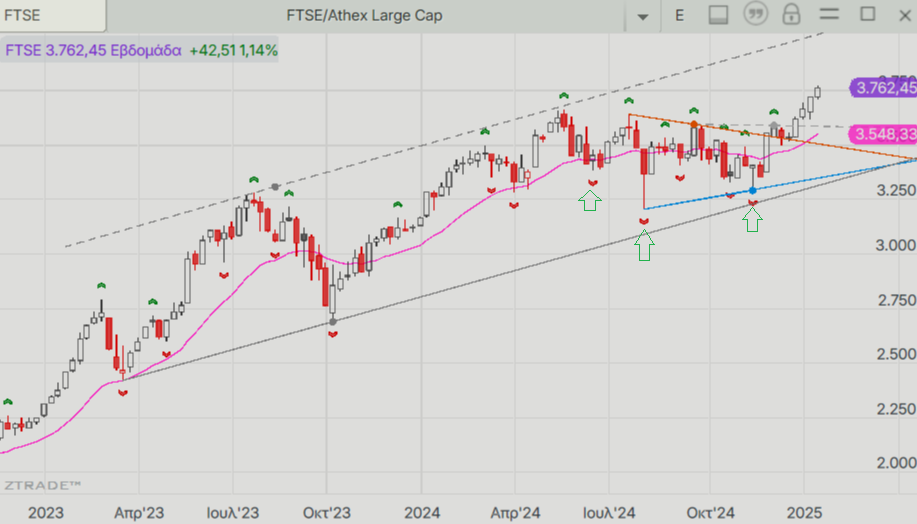Click the 2.250 price axis label

pos(897,409)
